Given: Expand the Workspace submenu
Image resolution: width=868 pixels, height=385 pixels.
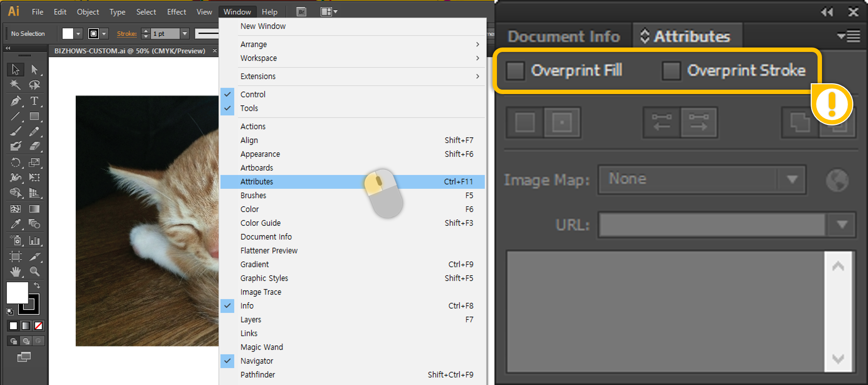Looking at the screenshot, I should (258, 58).
